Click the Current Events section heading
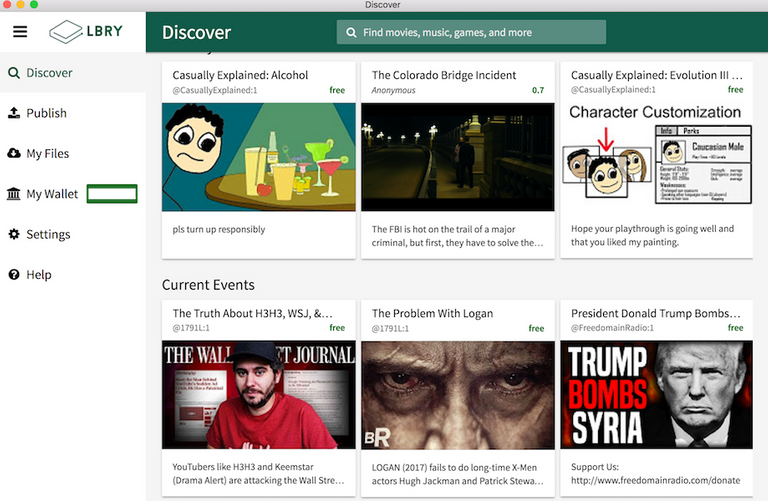The height and width of the screenshot is (501, 768). (x=208, y=285)
